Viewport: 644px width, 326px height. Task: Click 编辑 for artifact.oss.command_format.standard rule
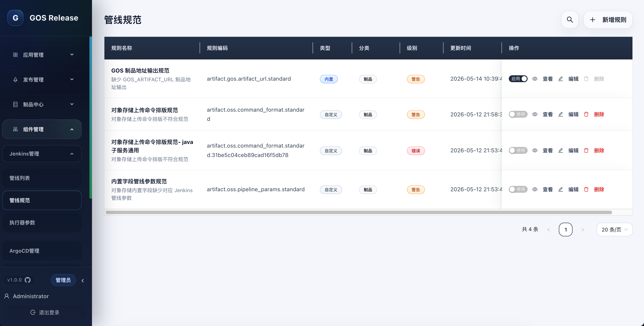pyautogui.click(x=573, y=114)
